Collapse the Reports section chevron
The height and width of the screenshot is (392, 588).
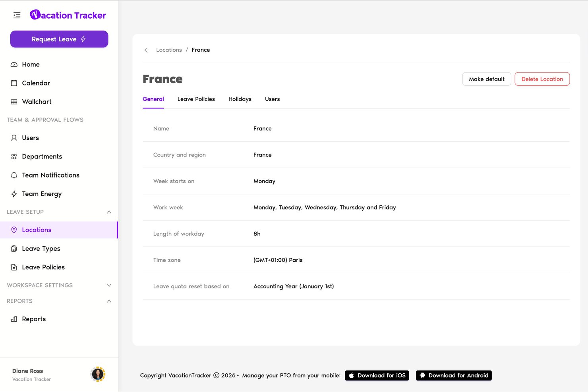(x=109, y=301)
